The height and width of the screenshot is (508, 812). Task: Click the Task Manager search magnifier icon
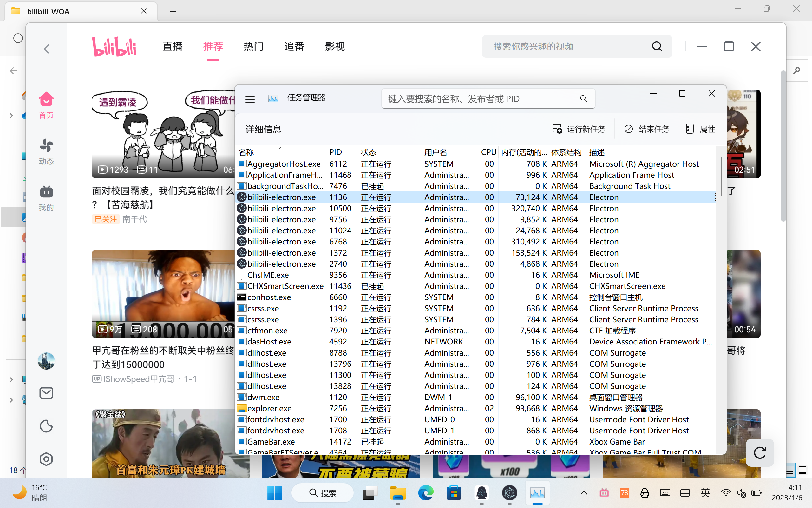click(584, 98)
